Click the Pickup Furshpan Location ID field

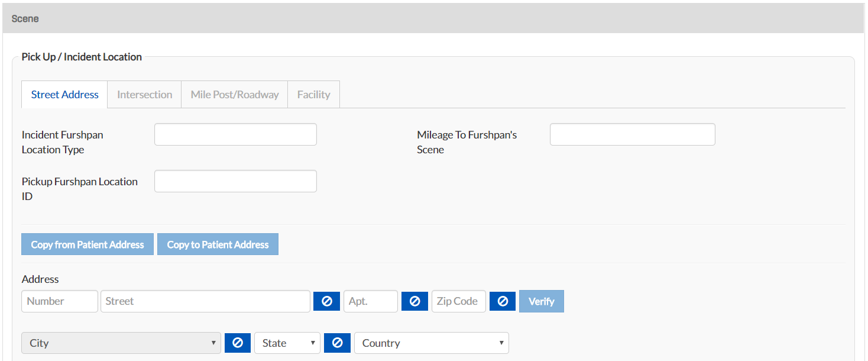click(x=235, y=180)
